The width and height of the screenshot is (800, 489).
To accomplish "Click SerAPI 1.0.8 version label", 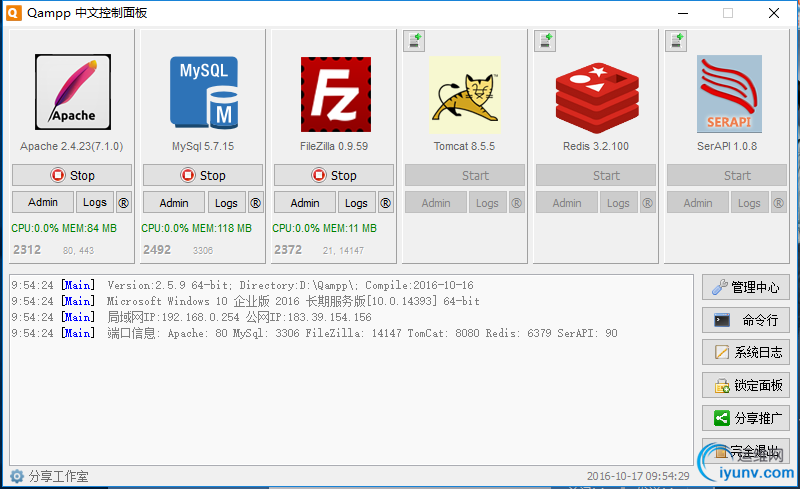I will [727, 146].
